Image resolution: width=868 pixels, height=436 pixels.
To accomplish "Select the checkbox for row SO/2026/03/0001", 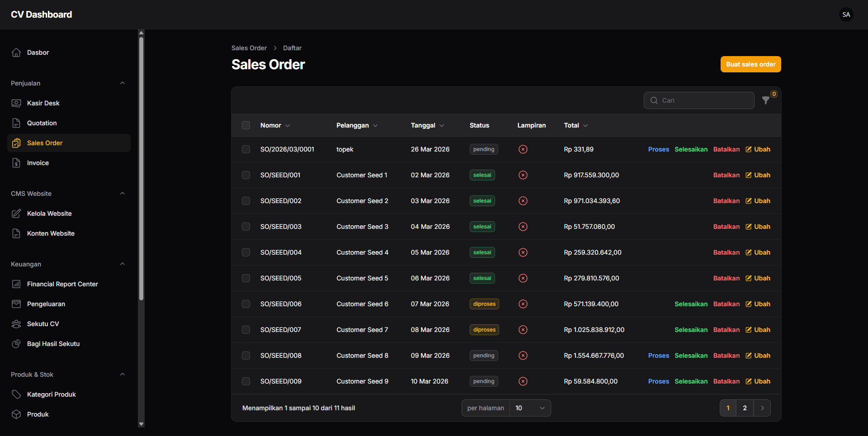I will point(246,149).
